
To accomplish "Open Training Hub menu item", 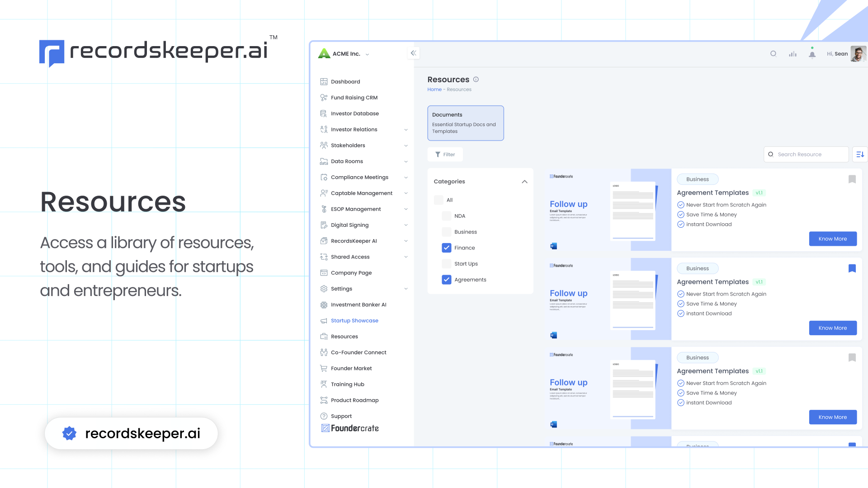I will (x=347, y=385).
